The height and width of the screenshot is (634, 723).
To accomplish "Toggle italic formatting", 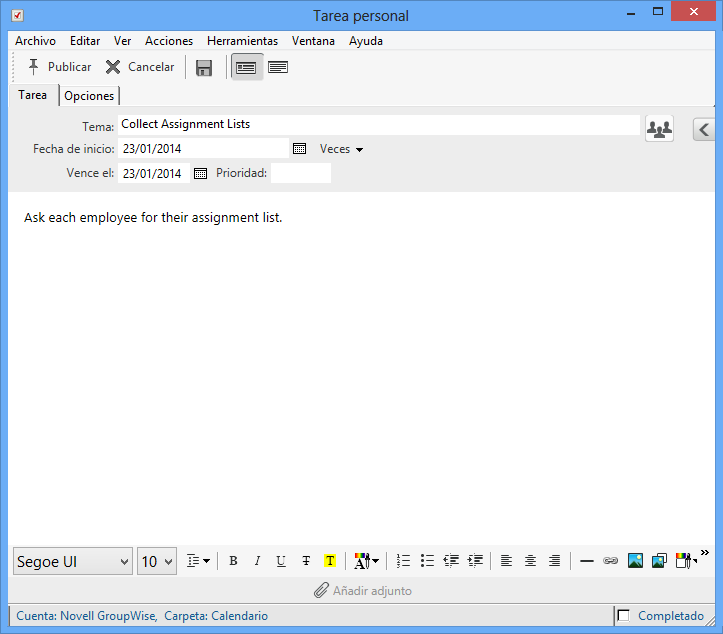I will pyautogui.click(x=257, y=561).
